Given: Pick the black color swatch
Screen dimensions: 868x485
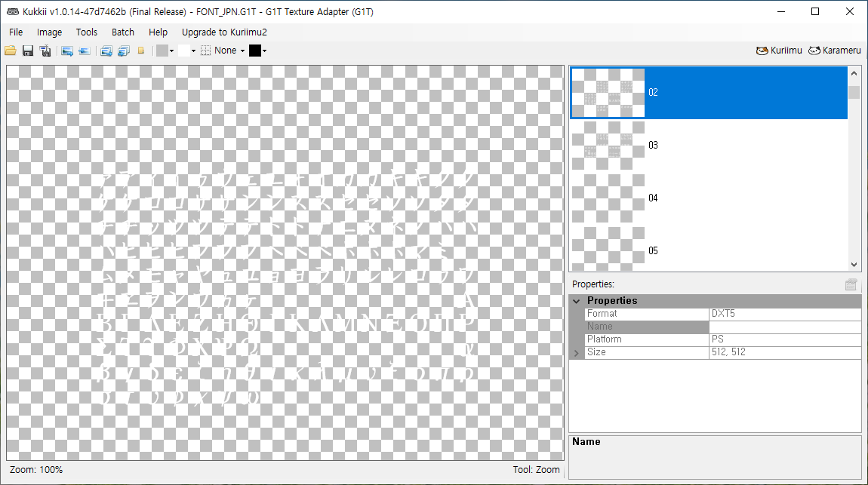Looking at the screenshot, I should pyautogui.click(x=254, y=51).
